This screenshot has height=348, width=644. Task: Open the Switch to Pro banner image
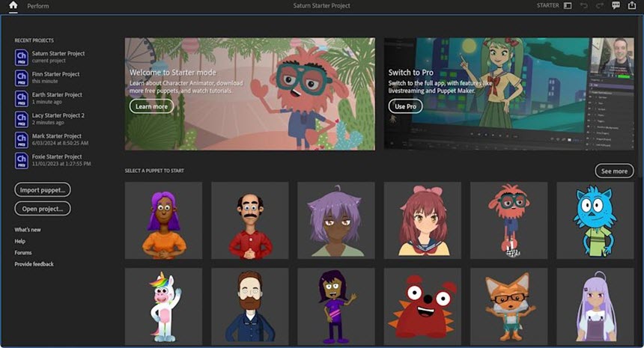pyautogui.click(x=509, y=94)
